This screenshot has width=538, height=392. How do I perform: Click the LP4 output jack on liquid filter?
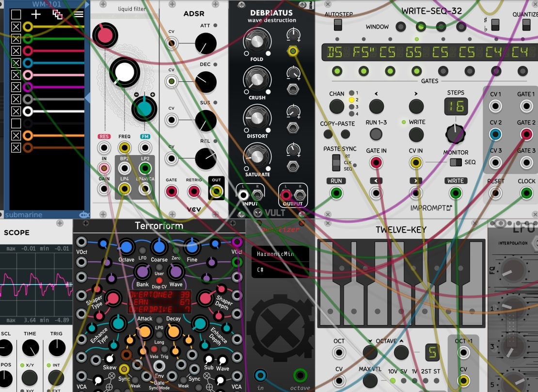(125, 189)
